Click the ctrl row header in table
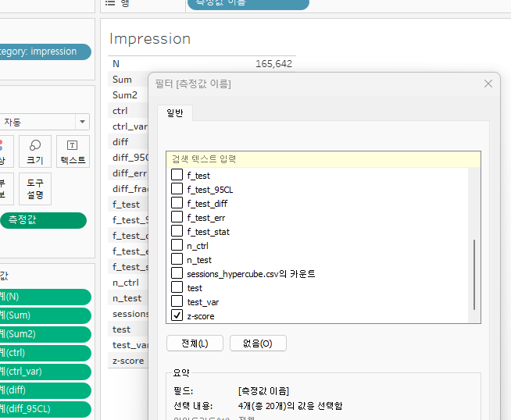This screenshot has height=420, width=511. tap(120, 111)
